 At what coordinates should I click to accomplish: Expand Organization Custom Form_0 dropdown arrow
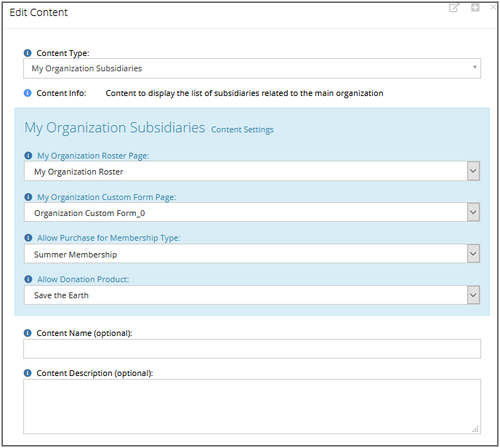474,212
